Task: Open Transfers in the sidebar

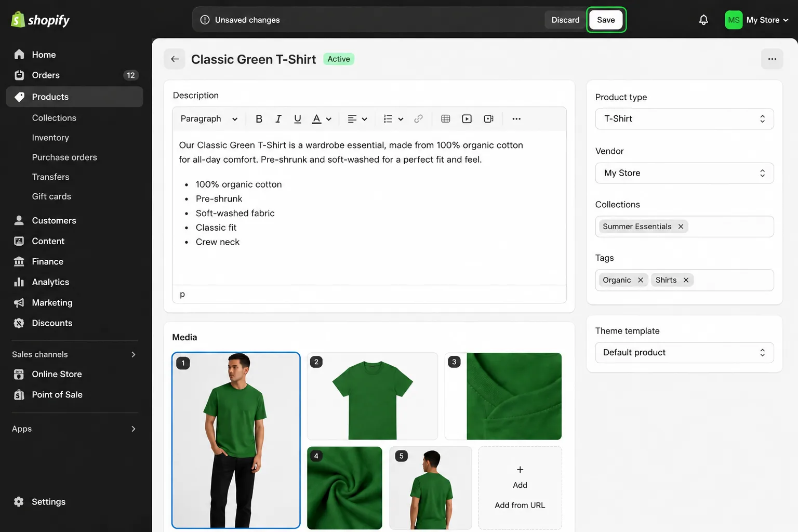Action: (x=50, y=177)
